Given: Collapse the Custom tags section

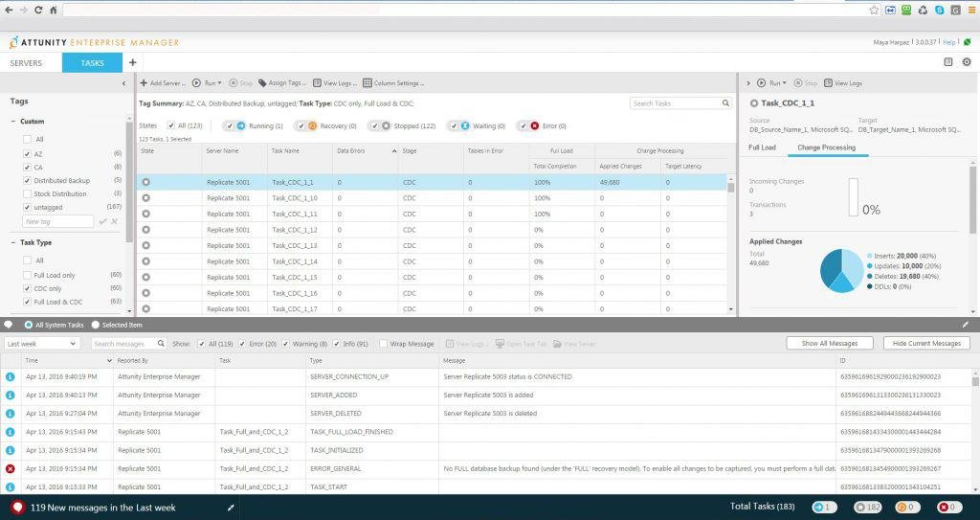Looking at the screenshot, I should click(x=13, y=122).
